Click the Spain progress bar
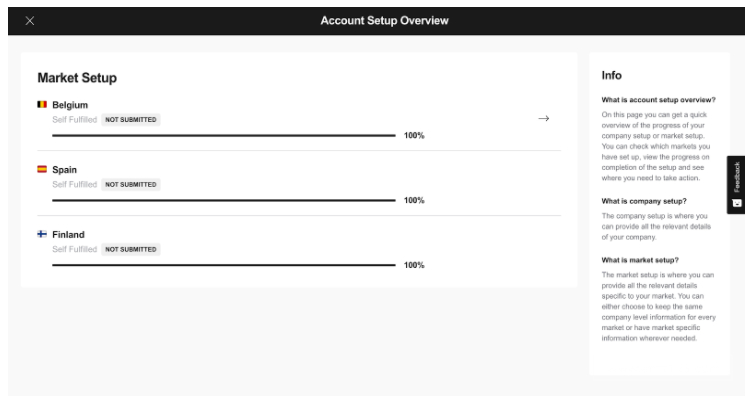 tap(223, 200)
